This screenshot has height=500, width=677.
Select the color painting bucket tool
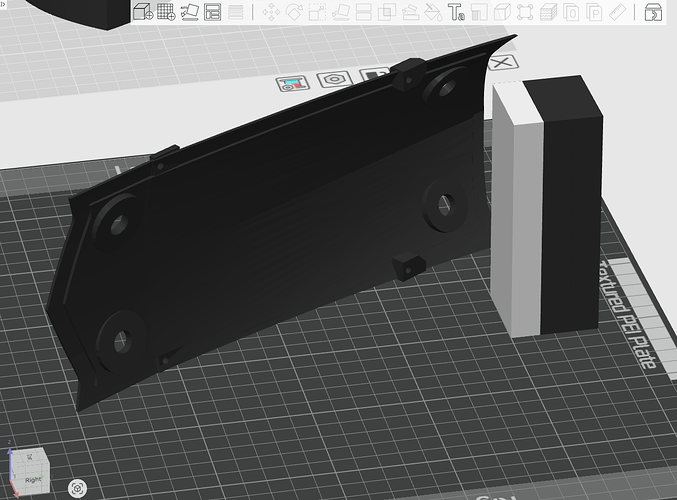tap(433, 12)
